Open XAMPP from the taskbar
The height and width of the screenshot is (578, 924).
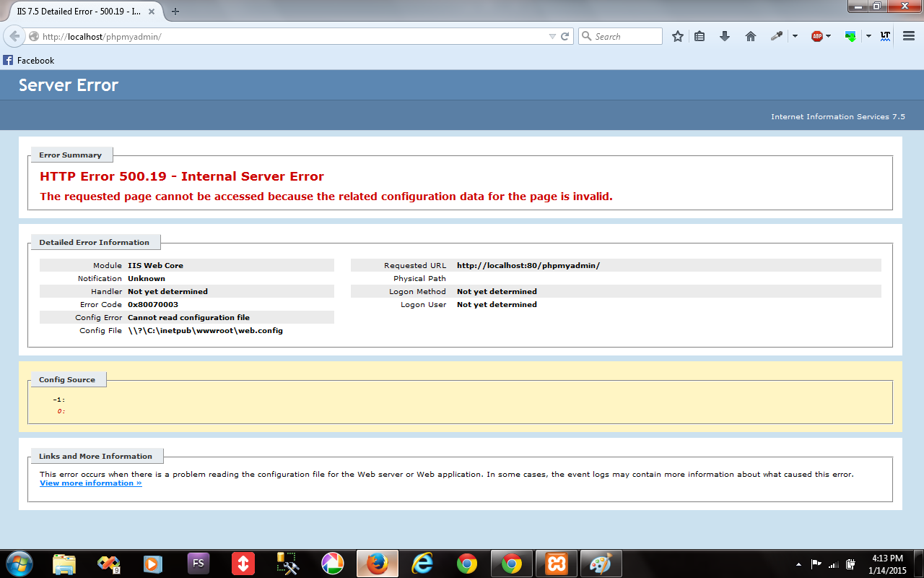(x=556, y=564)
